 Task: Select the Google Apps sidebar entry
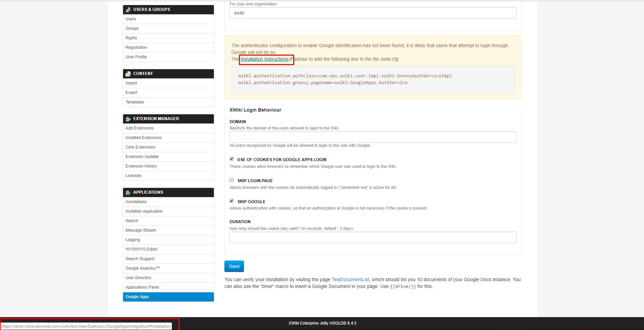(x=168, y=297)
